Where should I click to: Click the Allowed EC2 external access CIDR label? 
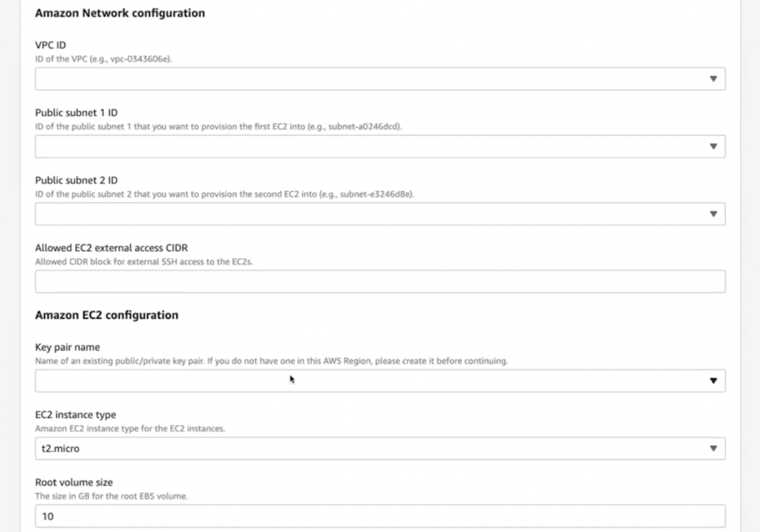click(x=111, y=247)
